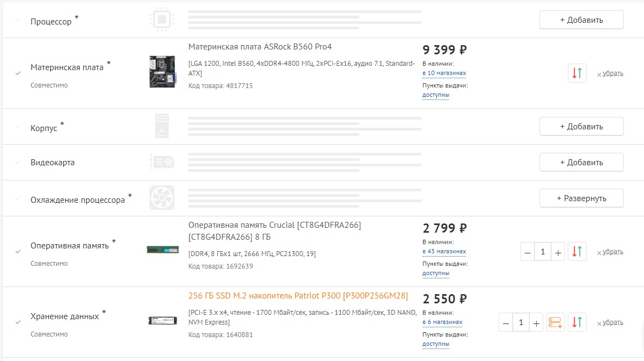This screenshot has height=361, width=644.
Task: Increase Patriot SSD quantity with plus button
Action: 536,323
